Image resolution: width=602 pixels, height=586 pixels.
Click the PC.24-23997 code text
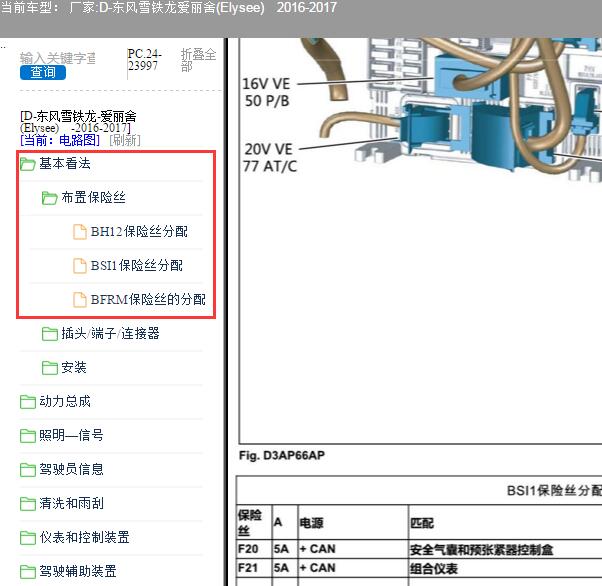pyautogui.click(x=145, y=60)
